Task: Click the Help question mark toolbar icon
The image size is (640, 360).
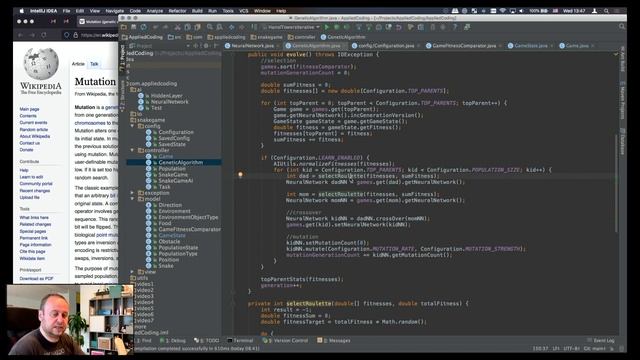Action: [455, 27]
